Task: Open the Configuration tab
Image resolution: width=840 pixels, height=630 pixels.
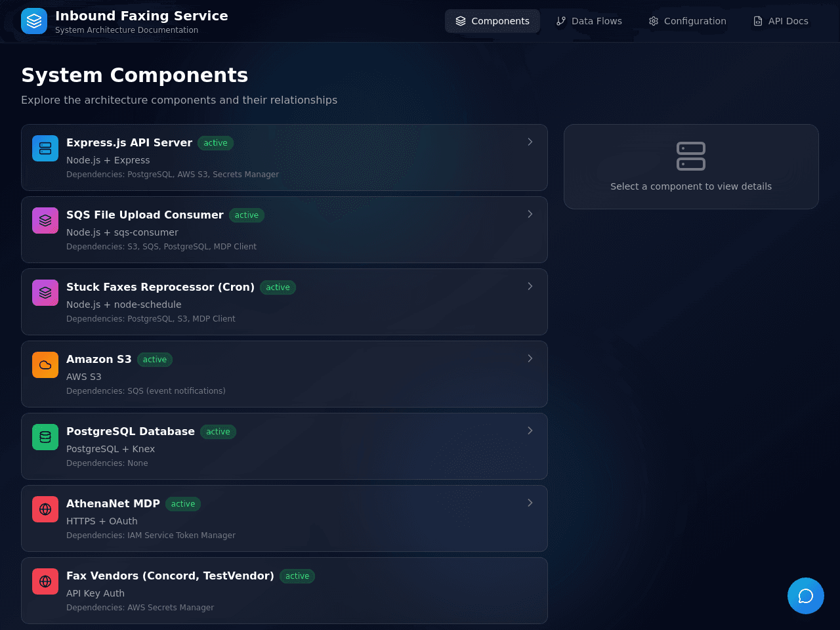Action: [x=687, y=21]
